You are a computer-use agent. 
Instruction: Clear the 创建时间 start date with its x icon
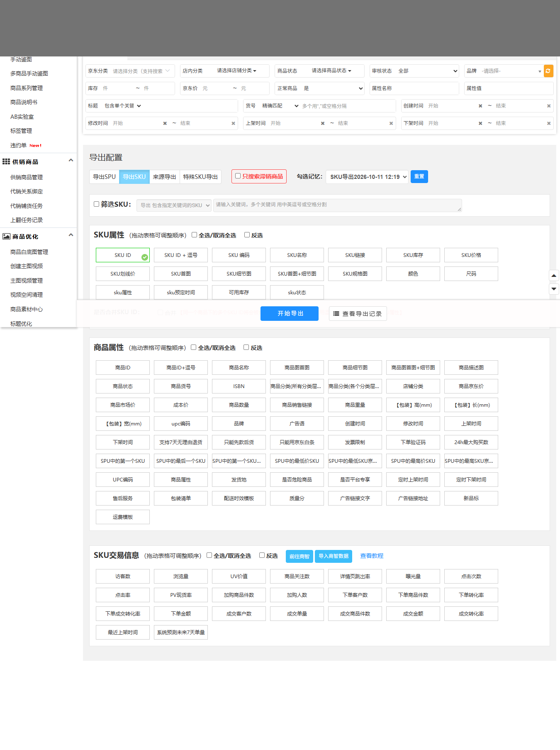(480, 106)
